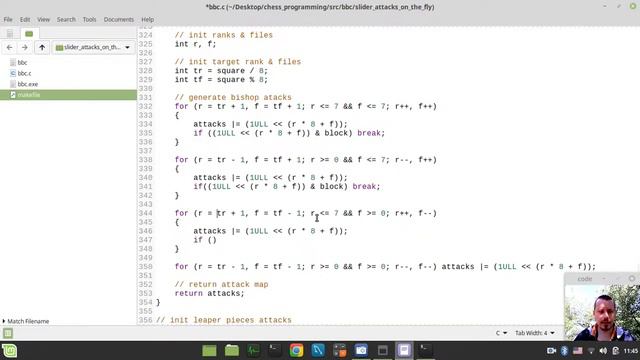The height and width of the screenshot is (360, 640).
Task: Select the makefile entry in file browser
Action: pos(68,95)
